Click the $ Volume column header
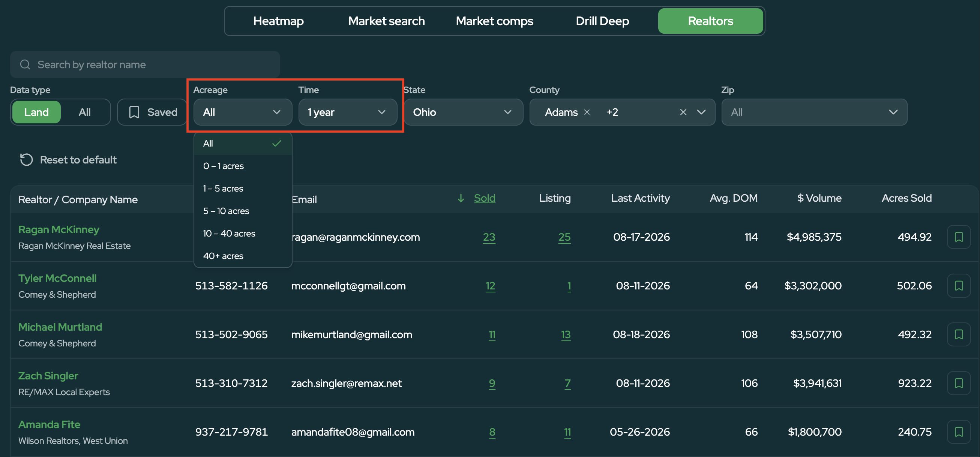Screen dimensions: 980x457 point(819,198)
